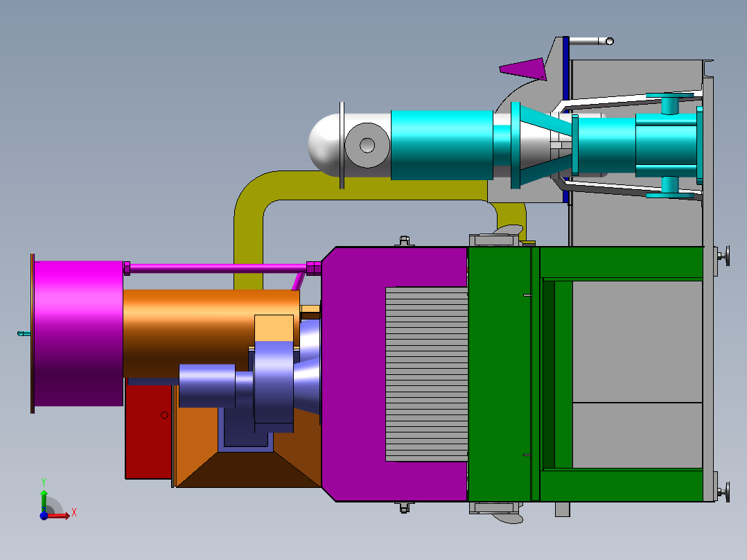Select the large cyan tank cylinder
The image size is (747, 560).
pyautogui.click(x=441, y=146)
